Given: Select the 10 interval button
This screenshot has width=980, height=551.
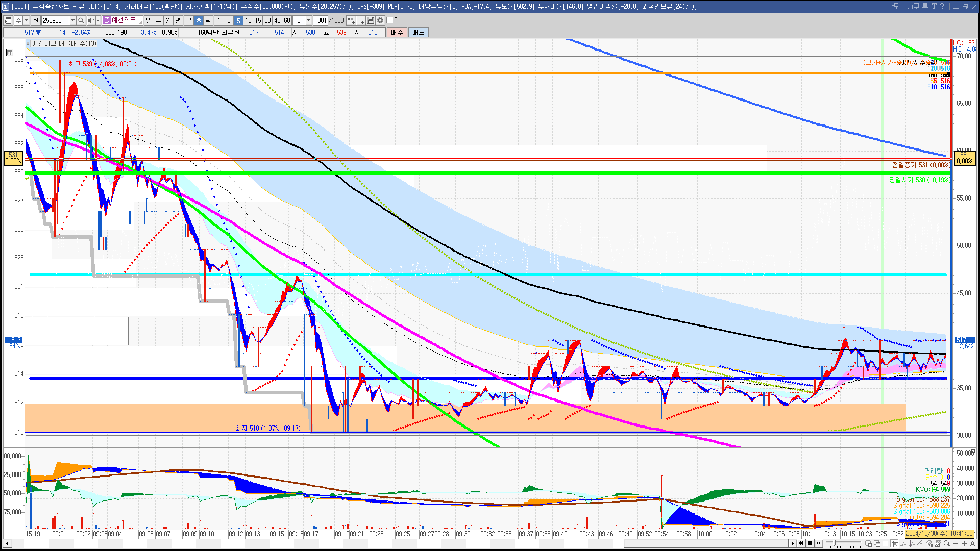Looking at the screenshot, I should pos(248,20).
